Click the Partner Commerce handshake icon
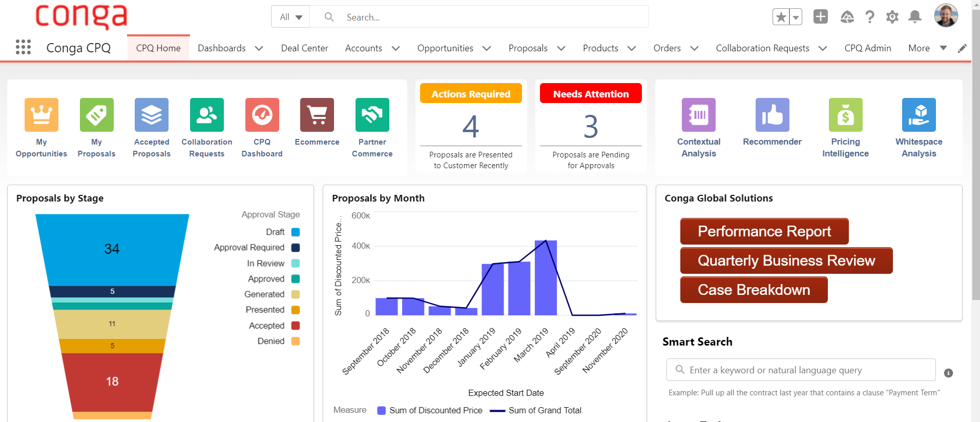Viewport: 980px width, 422px height. pos(372,115)
